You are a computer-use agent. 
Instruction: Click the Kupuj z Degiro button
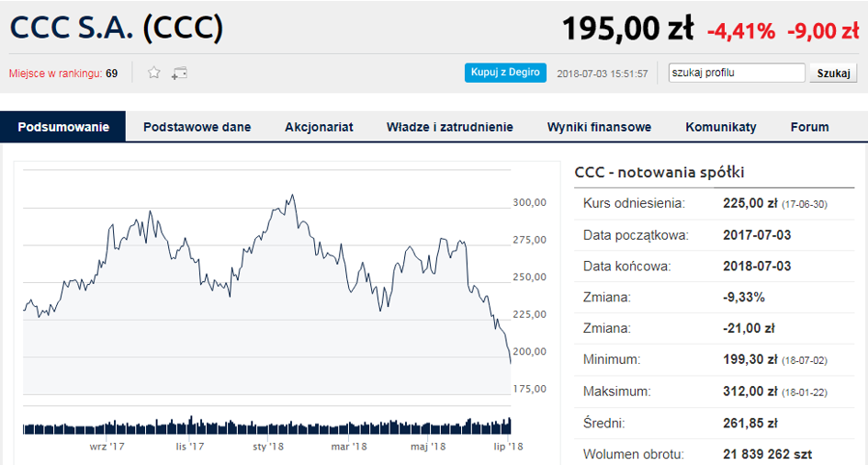tap(505, 73)
